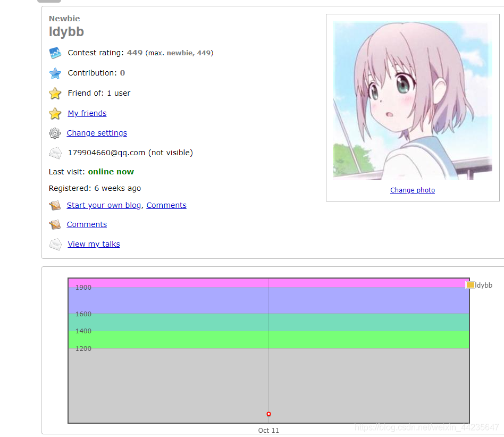Click the online now status text
This screenshot has width=504, height=437.
tap(111, 172)
